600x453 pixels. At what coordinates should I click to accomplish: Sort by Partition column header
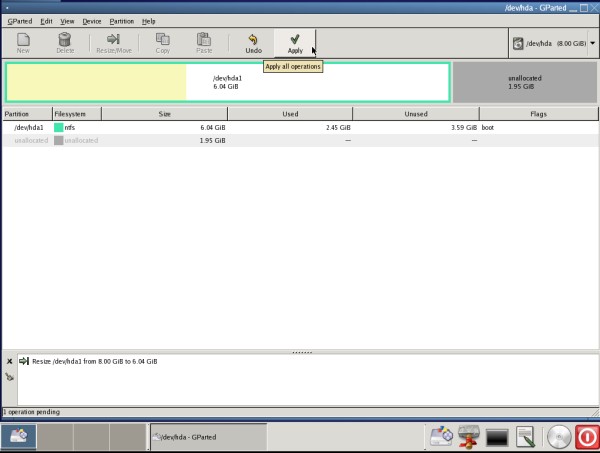tap(27, 114)
